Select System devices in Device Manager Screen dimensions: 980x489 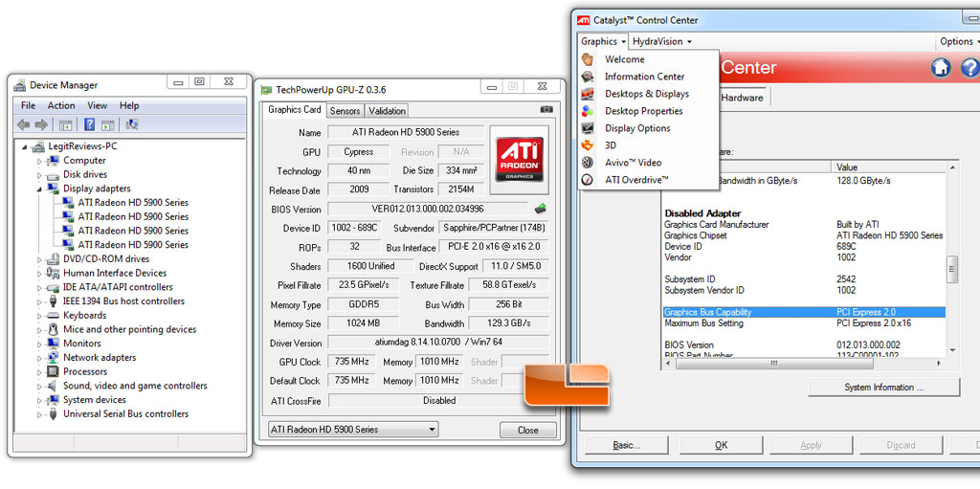tap(95, 400)
